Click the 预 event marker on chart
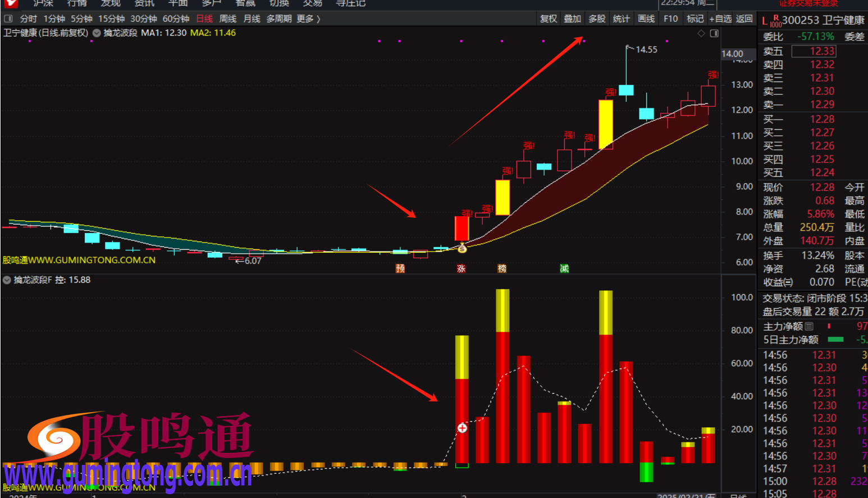This screenshot has height=498, width=868. pos(400,268)
